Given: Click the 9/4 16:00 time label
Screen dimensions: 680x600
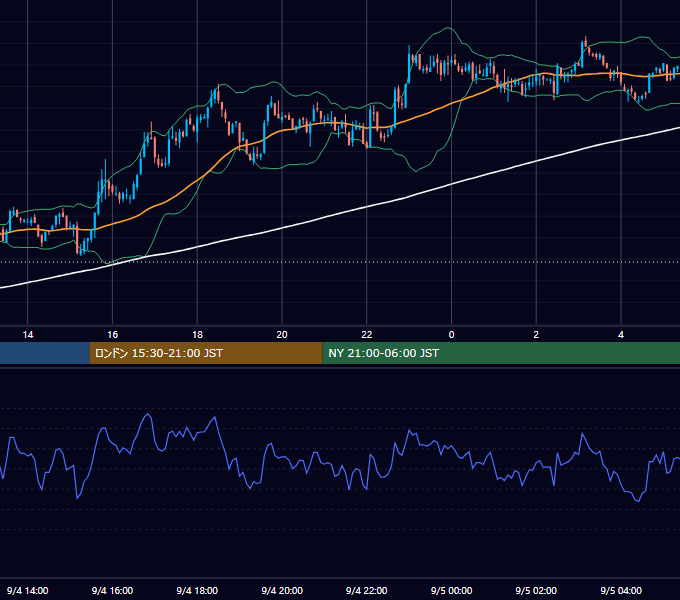Looking at the screenshot, I should [x=112, y=590].
